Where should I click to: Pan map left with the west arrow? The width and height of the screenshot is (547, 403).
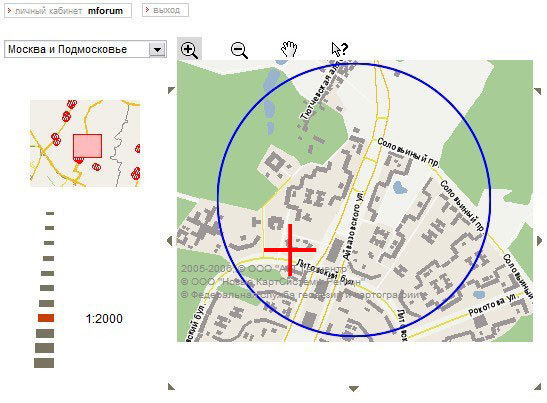click(170, 241)
